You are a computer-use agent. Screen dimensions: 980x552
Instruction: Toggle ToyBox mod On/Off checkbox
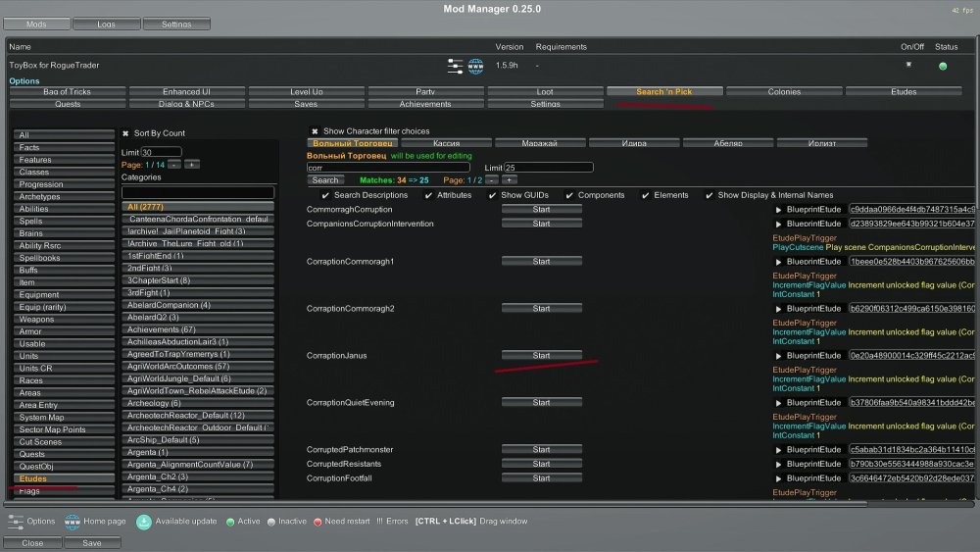click(x=908, y=65)
